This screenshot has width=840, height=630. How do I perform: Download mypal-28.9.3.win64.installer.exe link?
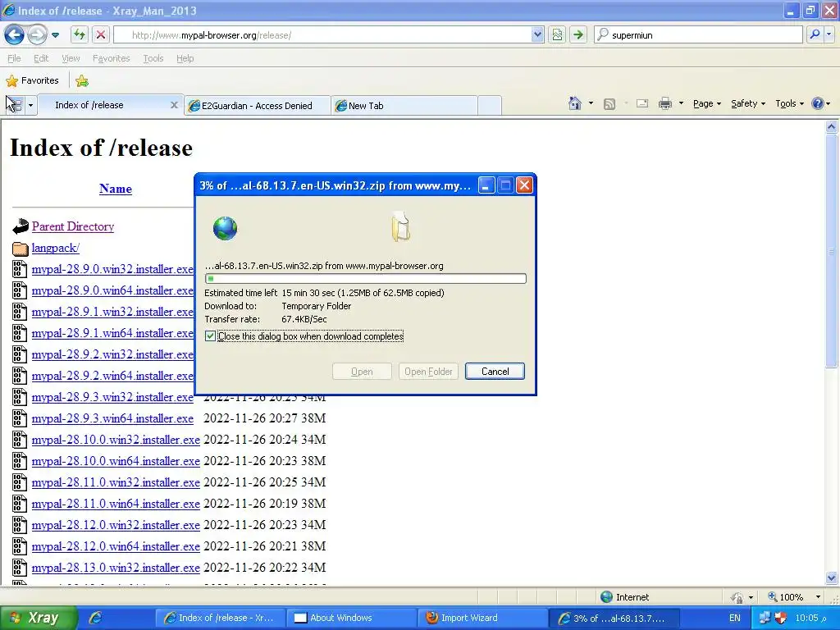tap(112, 418)
